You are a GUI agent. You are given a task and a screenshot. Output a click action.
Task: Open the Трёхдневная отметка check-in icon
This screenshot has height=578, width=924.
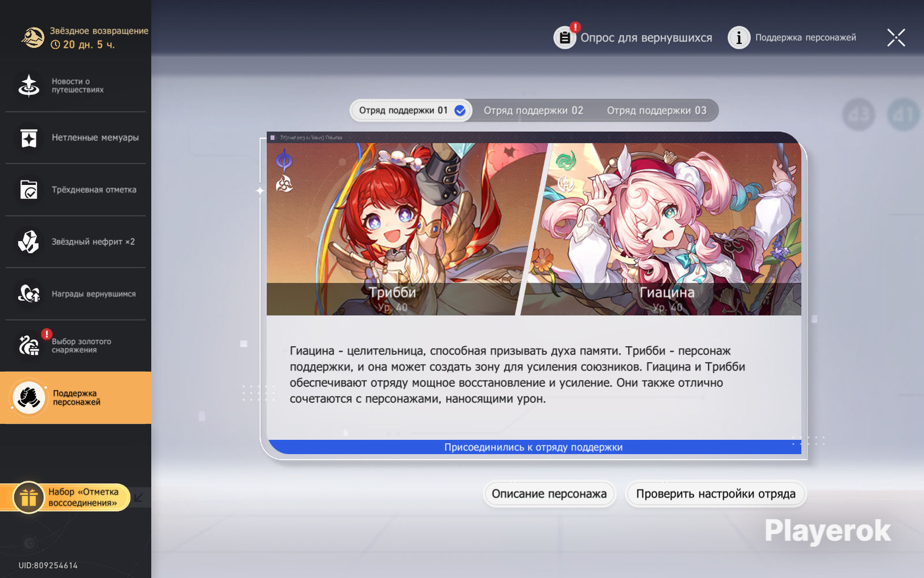29,190
